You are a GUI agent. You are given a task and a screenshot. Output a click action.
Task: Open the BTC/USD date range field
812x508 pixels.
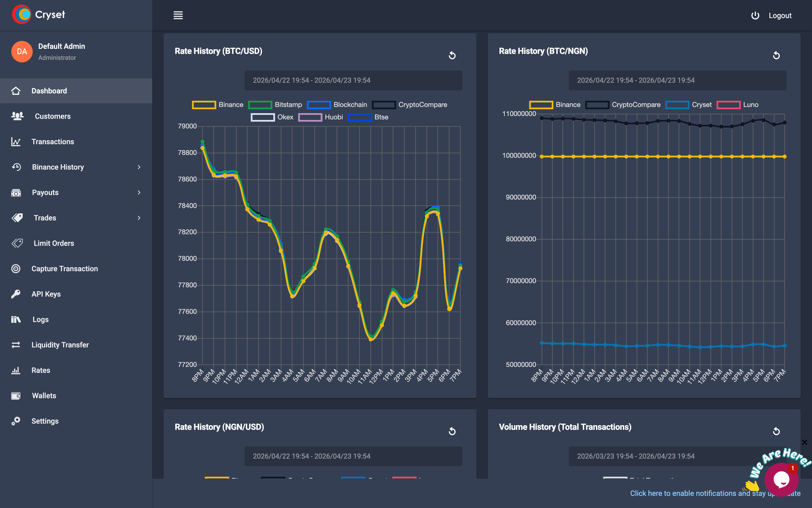click(353, 80)
